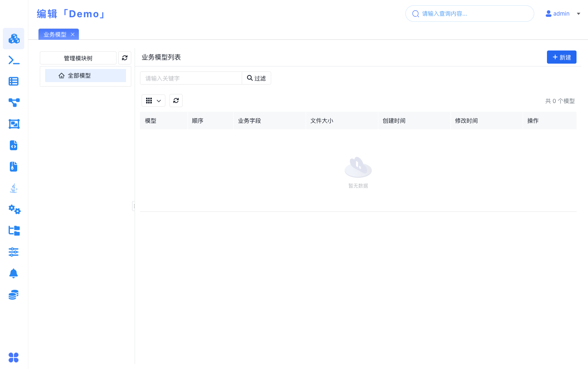Click the 新建 button
Image resolution: width=588 pixels, height=369 pixels.
[562, 57]
